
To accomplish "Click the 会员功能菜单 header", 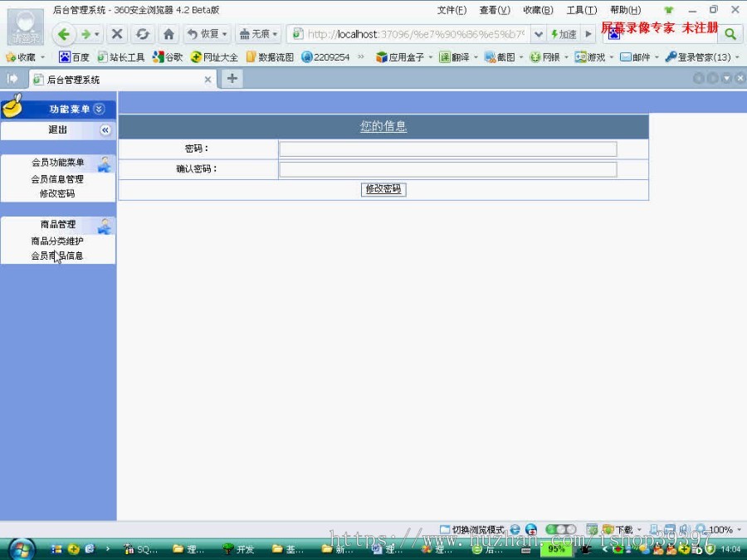I will pyautogui.click(x=57, y=163).
